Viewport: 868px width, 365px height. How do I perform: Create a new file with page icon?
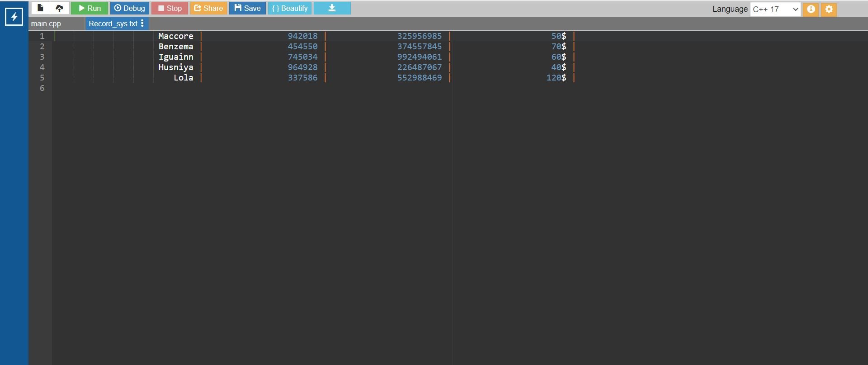(40, 8)
